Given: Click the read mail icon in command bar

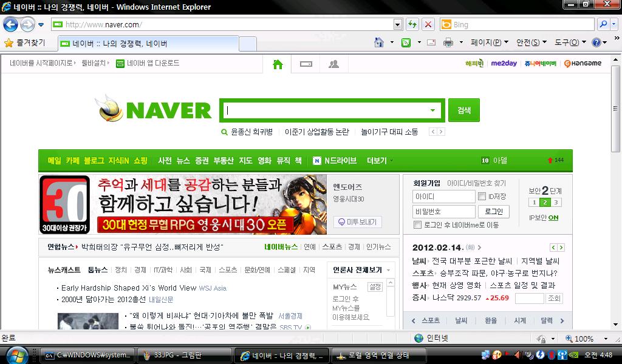Looking at the screenshot, I should pos(431,42).
